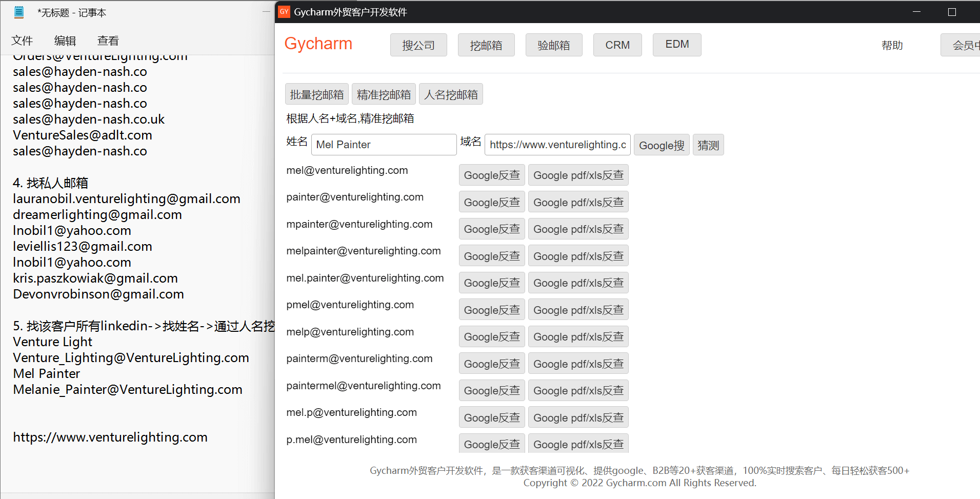Maximize the Gycharm window

pos(952,12)
